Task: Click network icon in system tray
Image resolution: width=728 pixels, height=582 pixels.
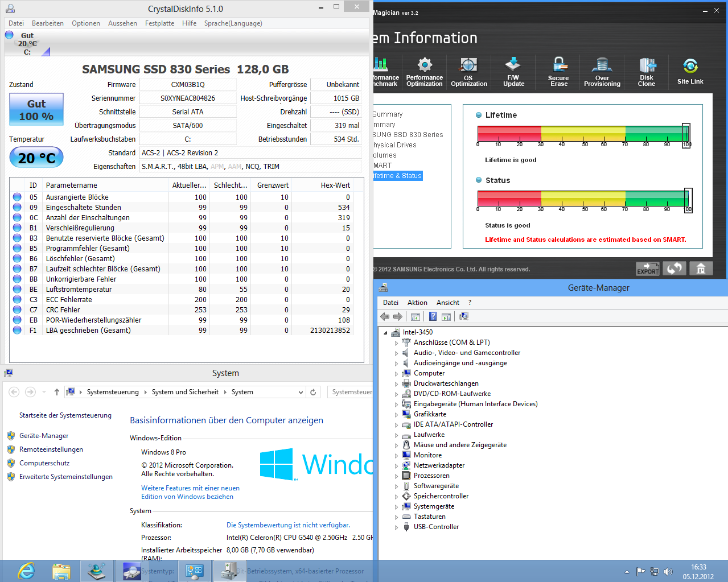Action: pos(655,572)
